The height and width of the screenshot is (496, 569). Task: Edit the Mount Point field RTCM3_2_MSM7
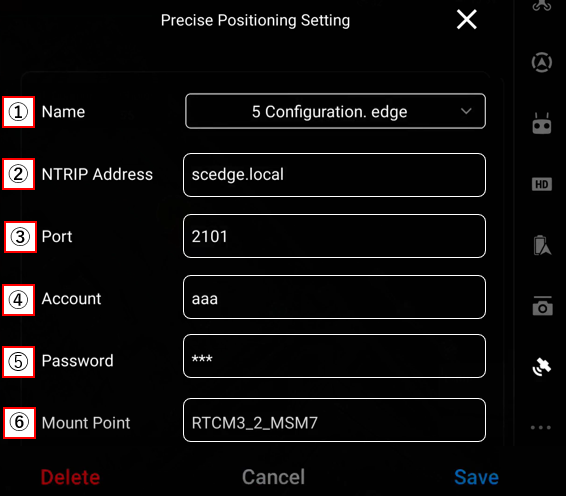(334, 420)
